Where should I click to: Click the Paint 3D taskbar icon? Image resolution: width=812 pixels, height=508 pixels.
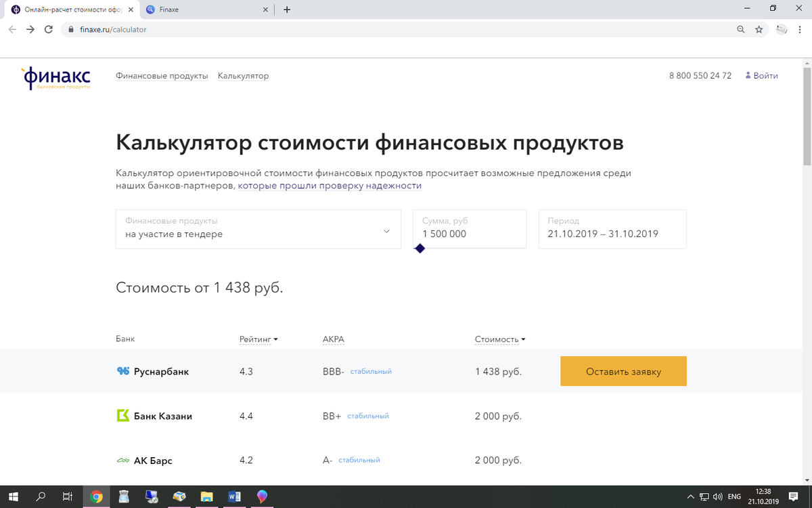(263, 496)
